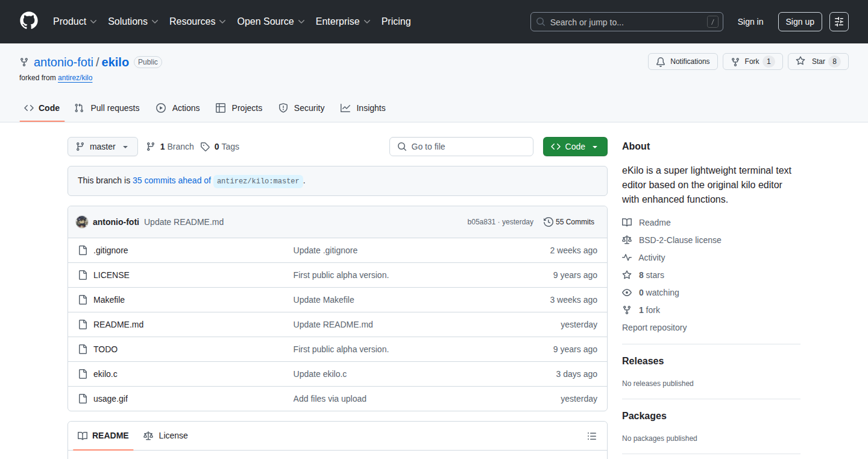Select the License tab in file viewer
Viewport: 868px width, 459px height.
[x=166, y=435]
